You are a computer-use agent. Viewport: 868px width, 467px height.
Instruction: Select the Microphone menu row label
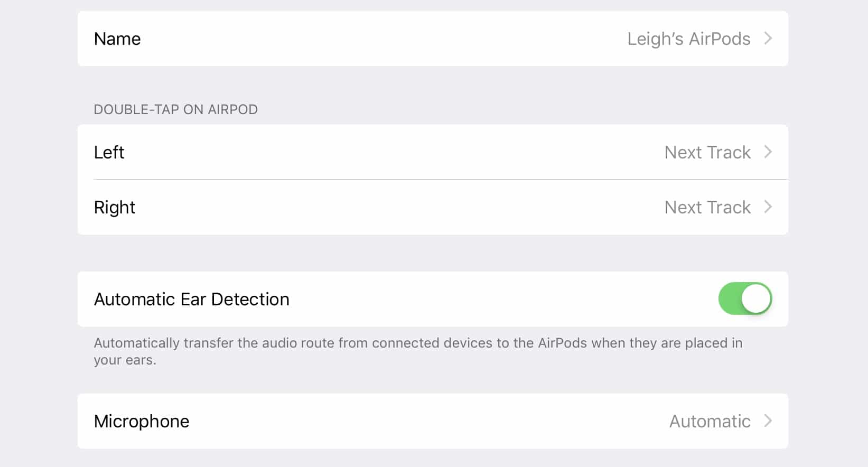coord(142,422)
